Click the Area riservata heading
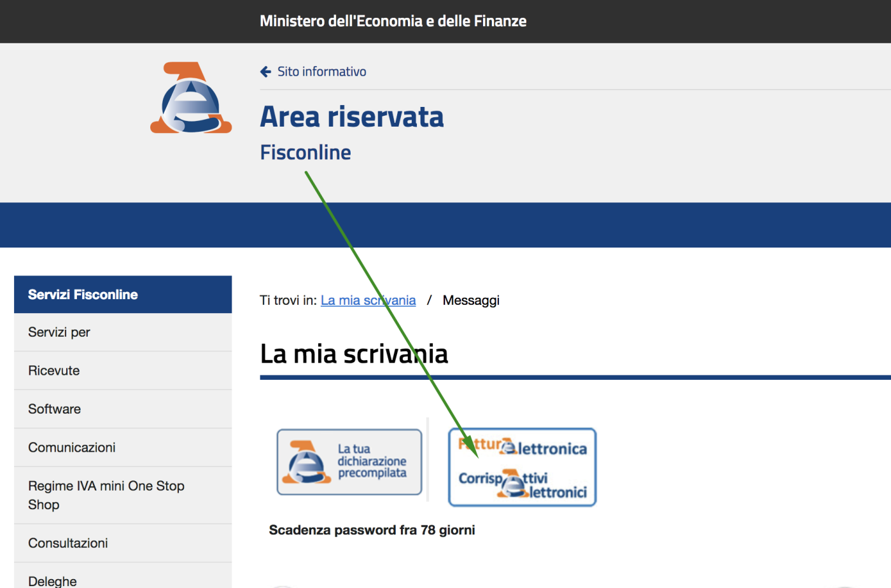The width and height of the screenshot is (891, 588). click(352, 117)
